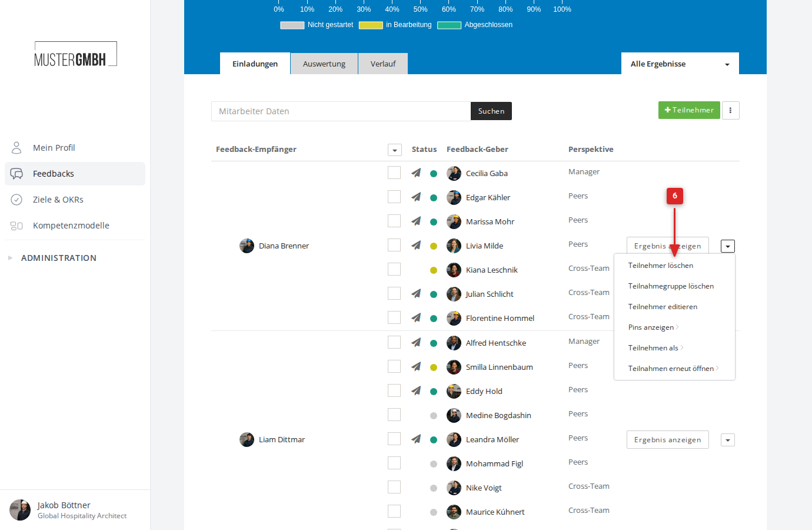Tick checkbox for Nike Voigt
Image resolution: width=812 pixels, height=530 pixels.
[x=394, y=487]
